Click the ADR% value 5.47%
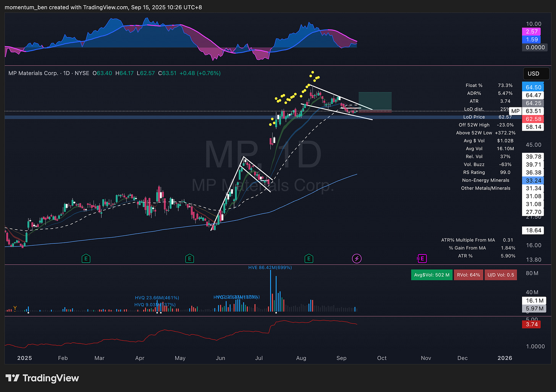 505,93
